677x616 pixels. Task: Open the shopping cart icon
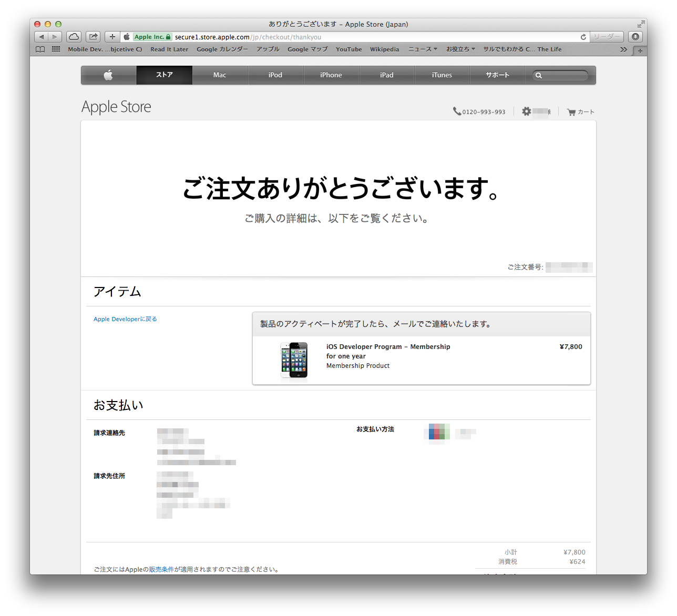pyautogui.click(x=571, y=112)
